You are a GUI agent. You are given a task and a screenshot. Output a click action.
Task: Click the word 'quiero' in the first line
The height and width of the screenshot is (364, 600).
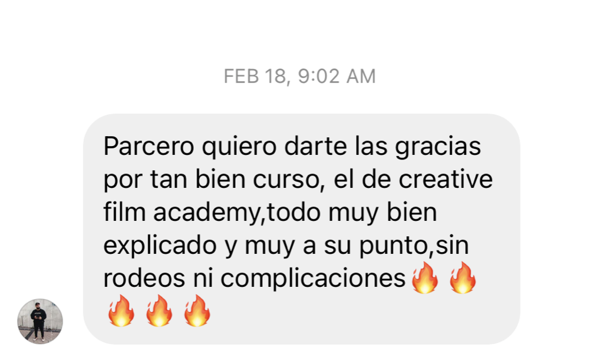(239, 148)
